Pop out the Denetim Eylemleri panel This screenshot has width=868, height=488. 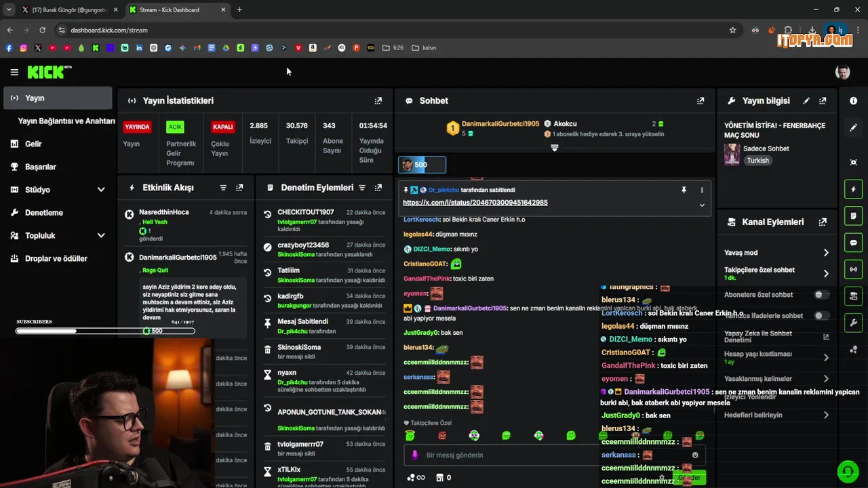click(x=378, y=188)
